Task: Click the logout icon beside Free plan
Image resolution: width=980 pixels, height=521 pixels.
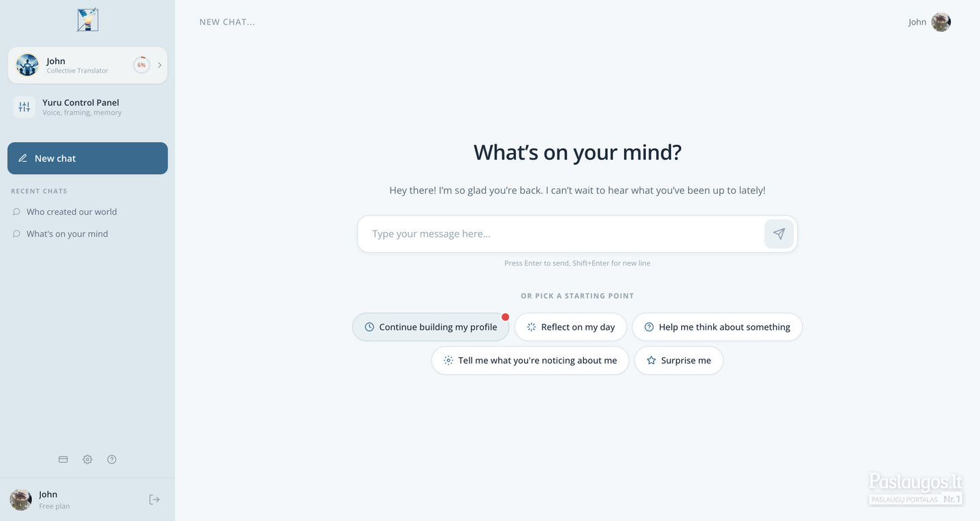Action: tap(154, 499)
